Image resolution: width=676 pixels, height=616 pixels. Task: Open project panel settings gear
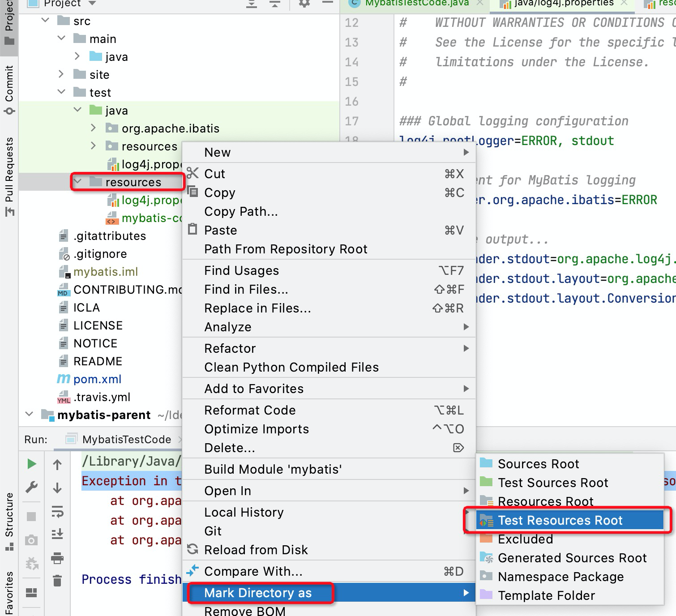[304, 4]
